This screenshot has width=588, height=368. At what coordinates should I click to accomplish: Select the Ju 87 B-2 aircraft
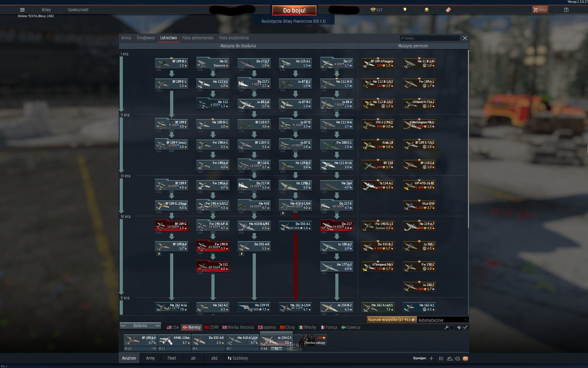coord(295,83)
